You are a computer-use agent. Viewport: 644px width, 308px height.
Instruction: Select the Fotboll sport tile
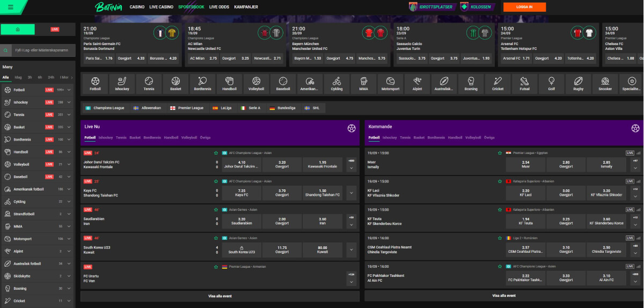[x=95, y=83]
